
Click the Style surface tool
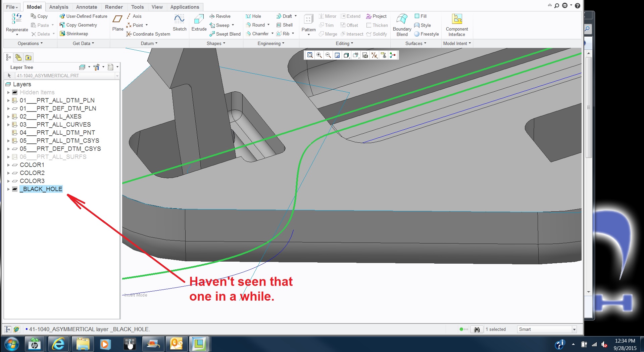coord(423,25)
